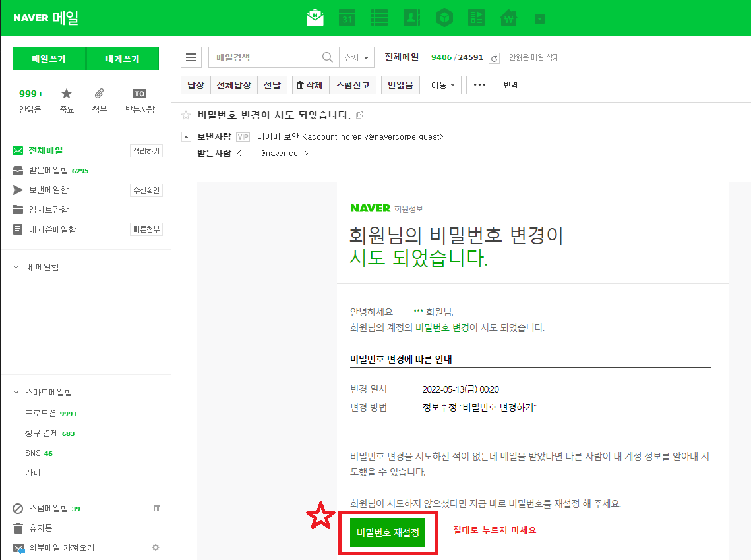The height and width of the screenshot is (560, 751).
Task: Open 상세 search options dropdown
Action: pyautogui.click(x=357, y=57)
